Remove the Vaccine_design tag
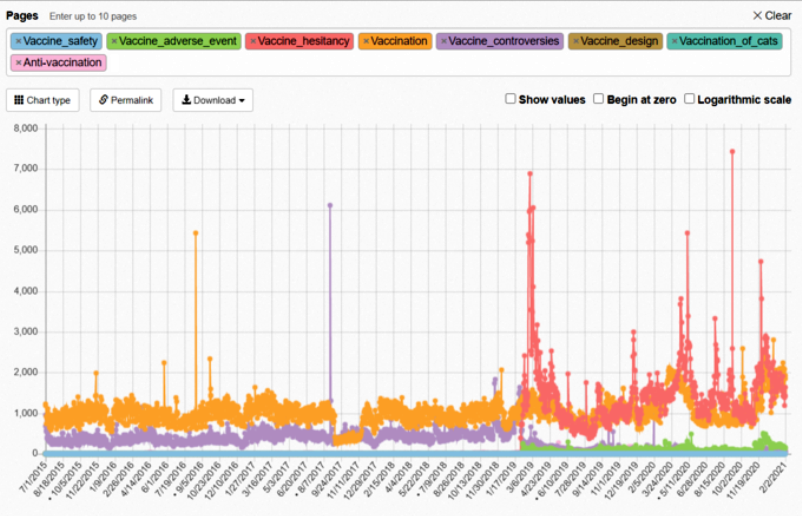Viewport: 802px width, 516px height. [575, 41]
